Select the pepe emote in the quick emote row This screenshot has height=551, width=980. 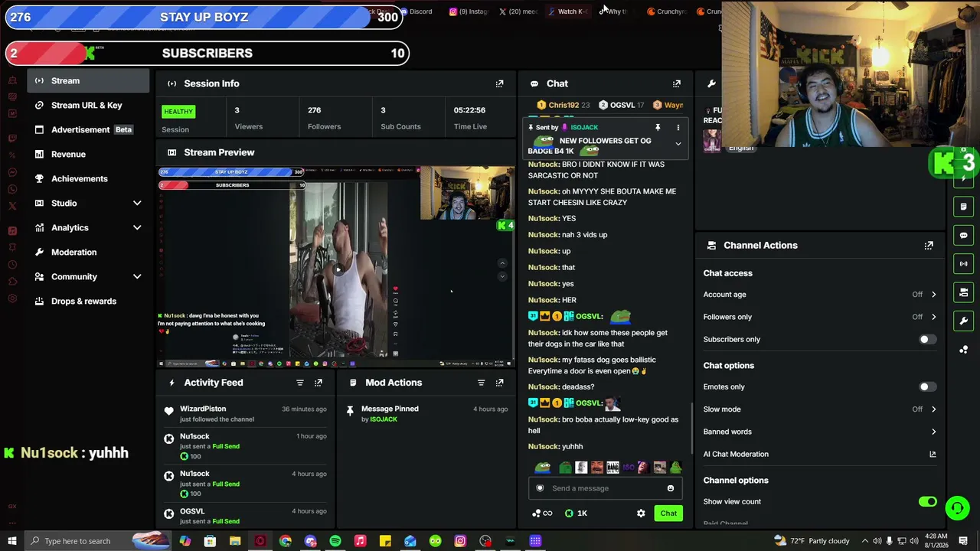[x=543, y=468]
